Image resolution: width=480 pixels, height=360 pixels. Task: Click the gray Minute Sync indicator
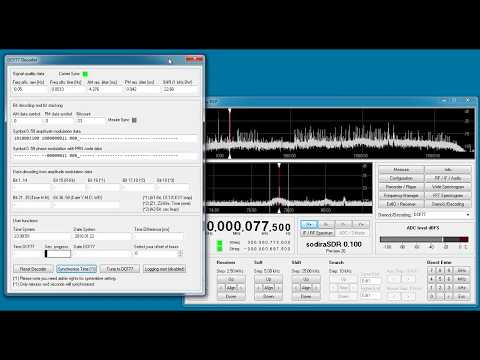134,120
